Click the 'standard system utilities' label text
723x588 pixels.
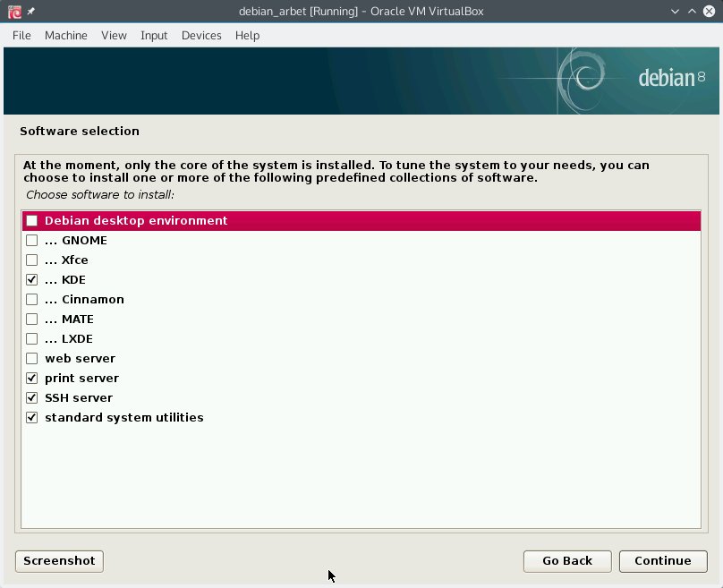[x=124, y=417]
